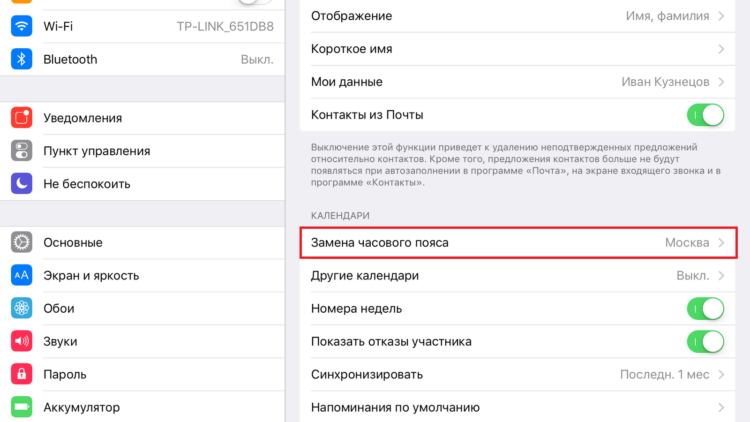Tap the Wi-Fi icon in sidebar
The width and height of the screenshot is (750, 422).
point(22,26)
